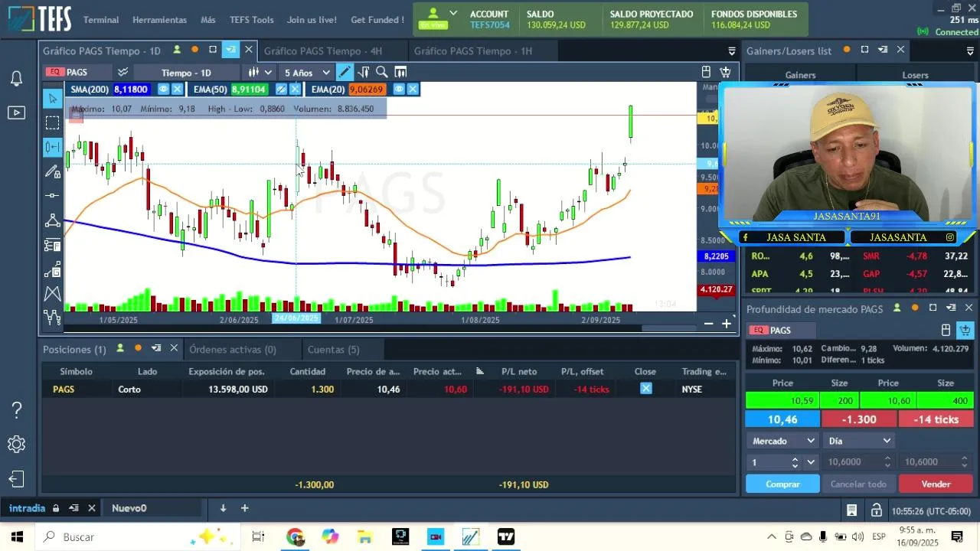Click the Comprar button

point(782,484)
